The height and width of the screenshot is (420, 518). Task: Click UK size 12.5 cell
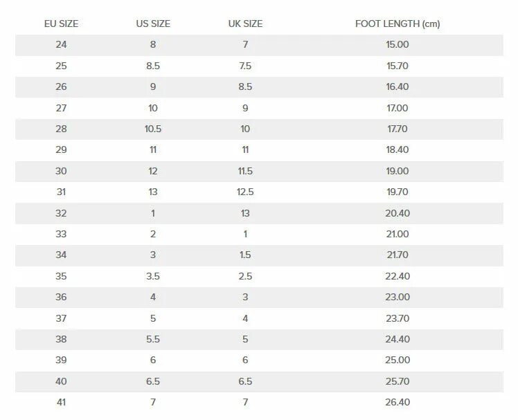245,192
